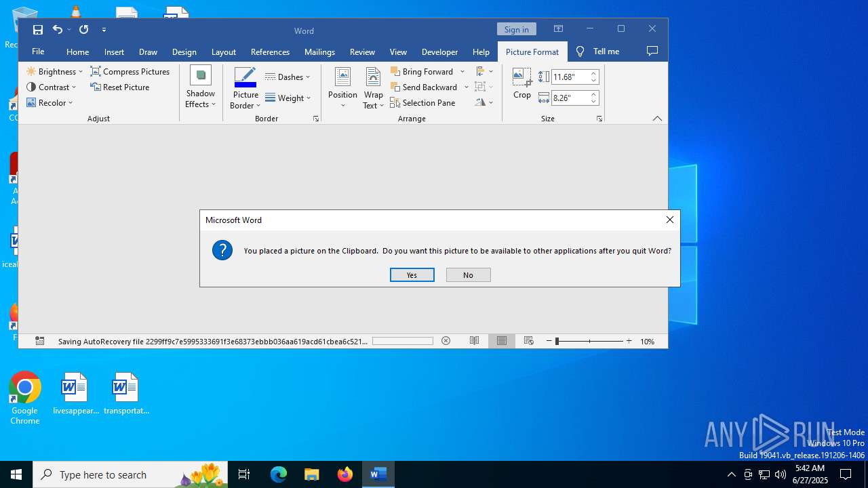Increase the height value with up stepper
This screenshot has width=868, height=488.
(x=593, y=73)
